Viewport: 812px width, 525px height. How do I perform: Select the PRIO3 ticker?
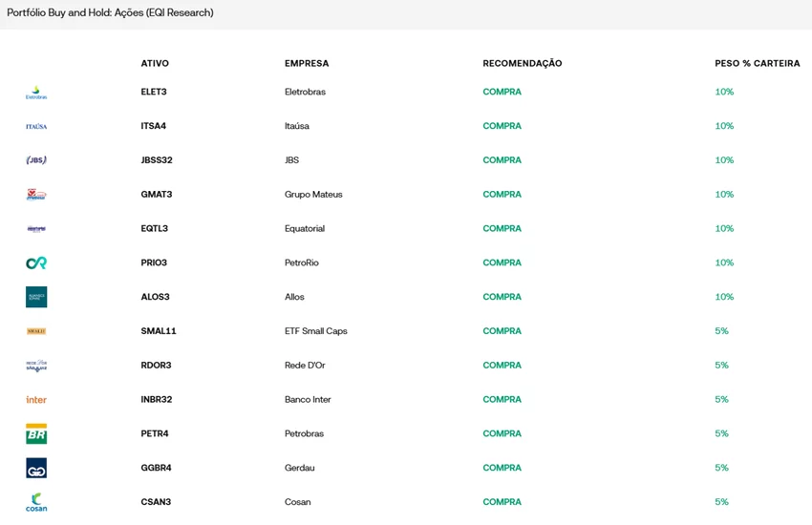click(154, 262)
